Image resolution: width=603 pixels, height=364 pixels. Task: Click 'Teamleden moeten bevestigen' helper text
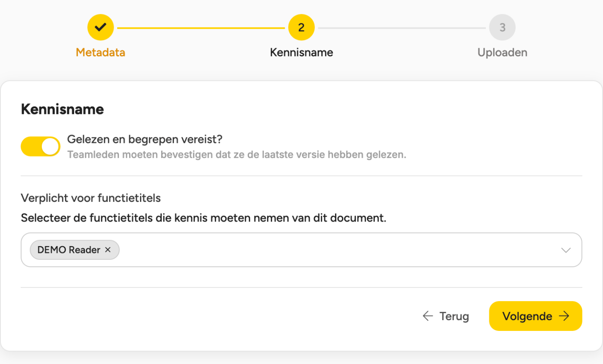click(237, 155)
